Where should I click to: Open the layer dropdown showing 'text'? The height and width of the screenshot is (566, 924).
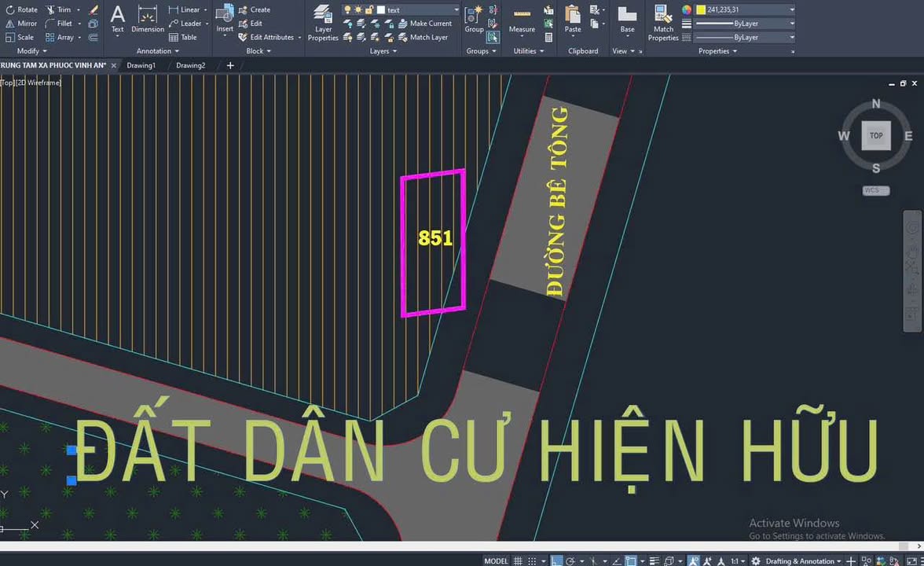422,10
